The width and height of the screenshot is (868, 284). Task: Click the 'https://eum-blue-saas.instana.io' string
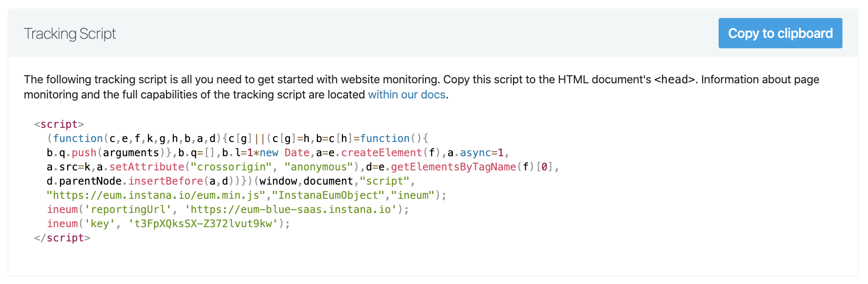coord(291,209)
